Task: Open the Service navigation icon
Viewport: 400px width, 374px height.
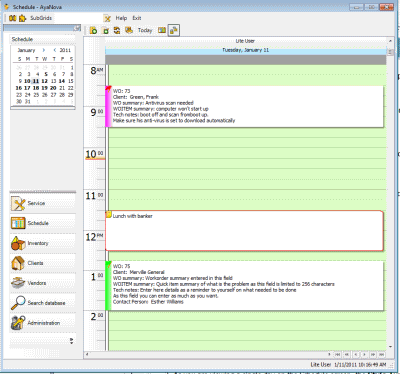Action: [x=18, y=203]
